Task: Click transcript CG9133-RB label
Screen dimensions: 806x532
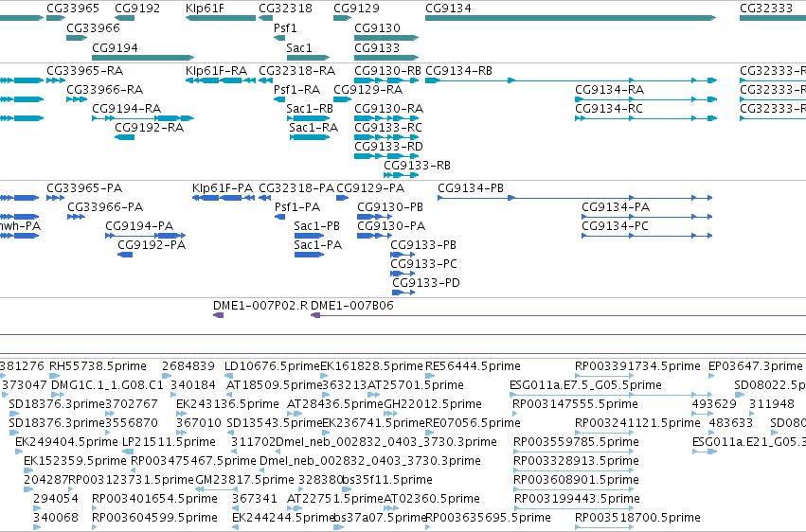Action: click(418, 166)
